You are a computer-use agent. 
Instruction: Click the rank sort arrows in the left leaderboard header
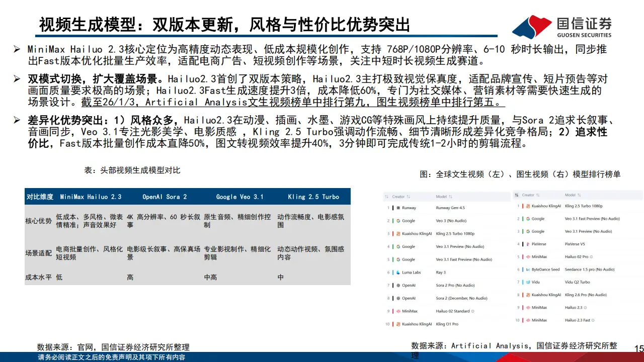click(387, 197)
